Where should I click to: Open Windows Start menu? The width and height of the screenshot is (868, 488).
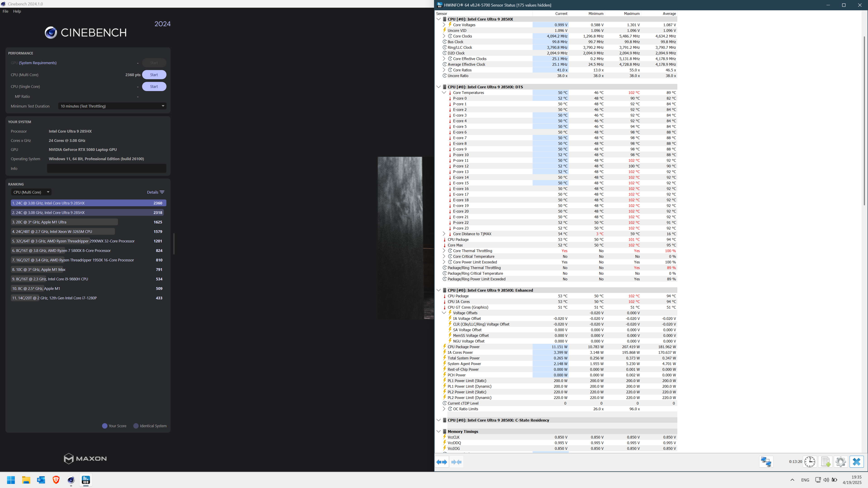pyautogui.click(x=11, y=480)
